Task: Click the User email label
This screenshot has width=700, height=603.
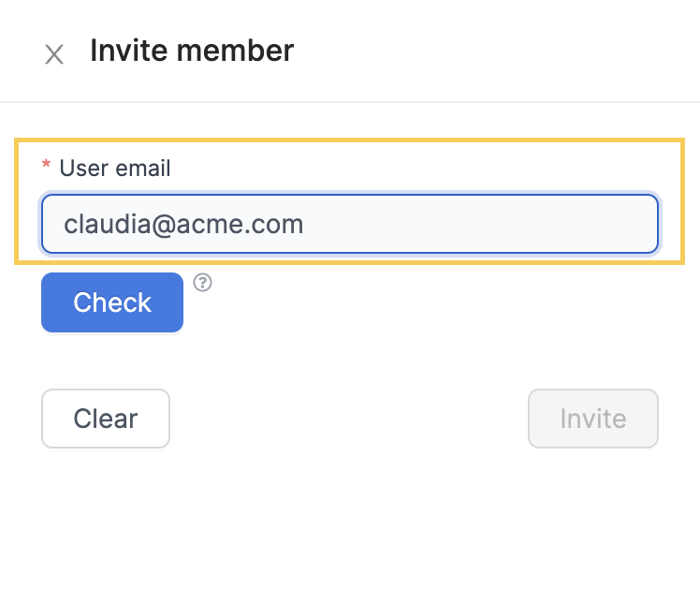Action: (115, 169)
